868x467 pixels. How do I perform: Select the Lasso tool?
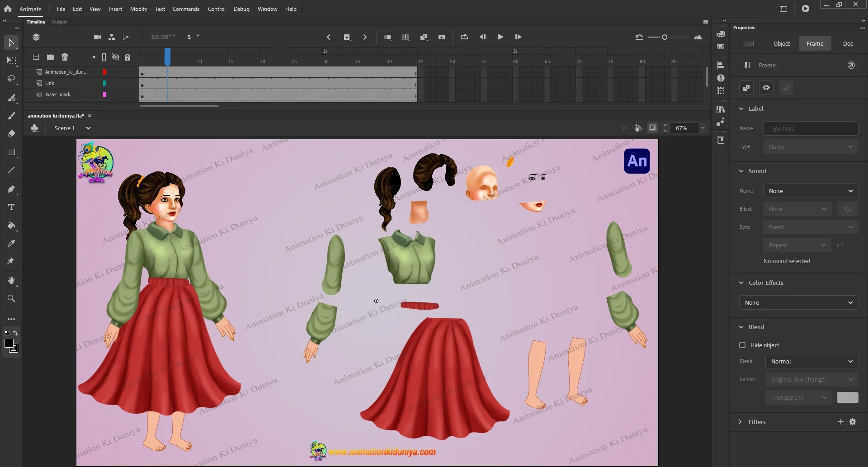click(11, 79)
